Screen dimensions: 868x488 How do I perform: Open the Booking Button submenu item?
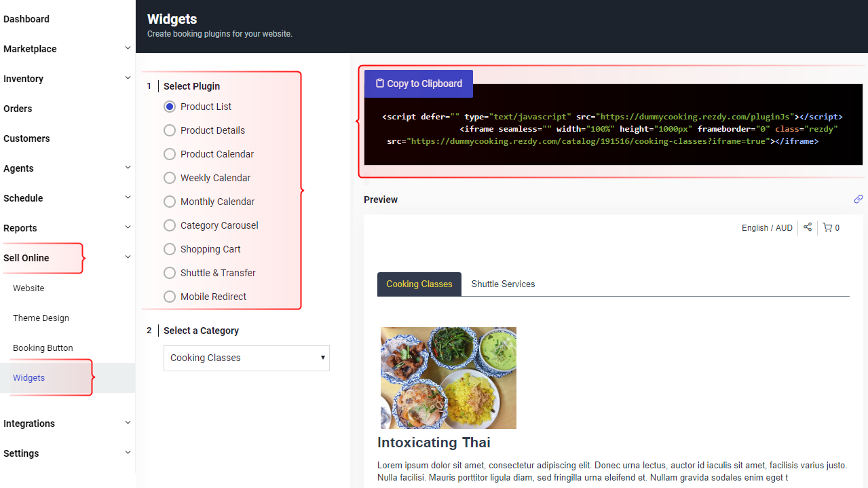[43, 348]
